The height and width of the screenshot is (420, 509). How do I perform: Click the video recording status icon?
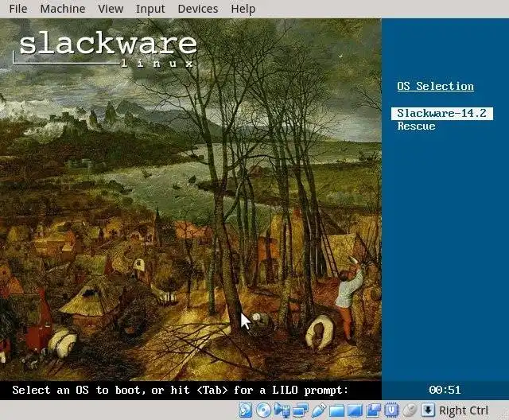tap(373, 410)
